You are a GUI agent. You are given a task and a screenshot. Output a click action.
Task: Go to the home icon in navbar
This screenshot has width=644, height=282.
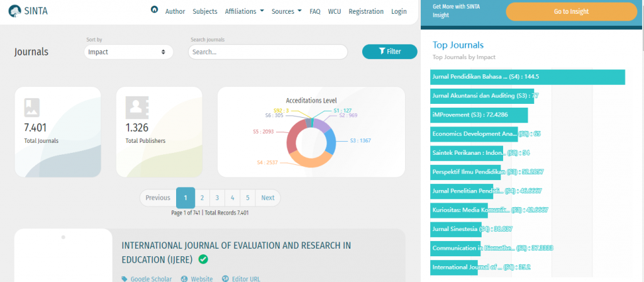click(x=154, y=10)
